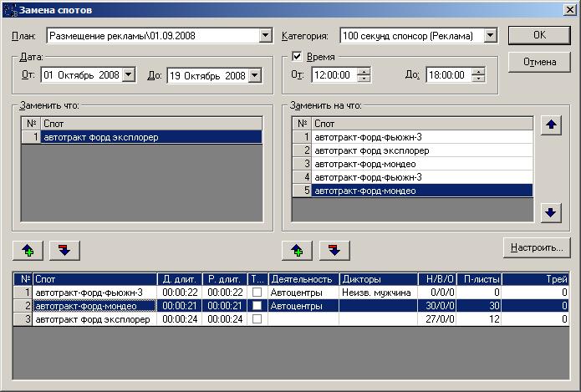This screenshot has width=581, height=392.
Task: Select row 4 автотракт-форд-фьюжн-3 in Заменить на что
Action: click(422, 177)
